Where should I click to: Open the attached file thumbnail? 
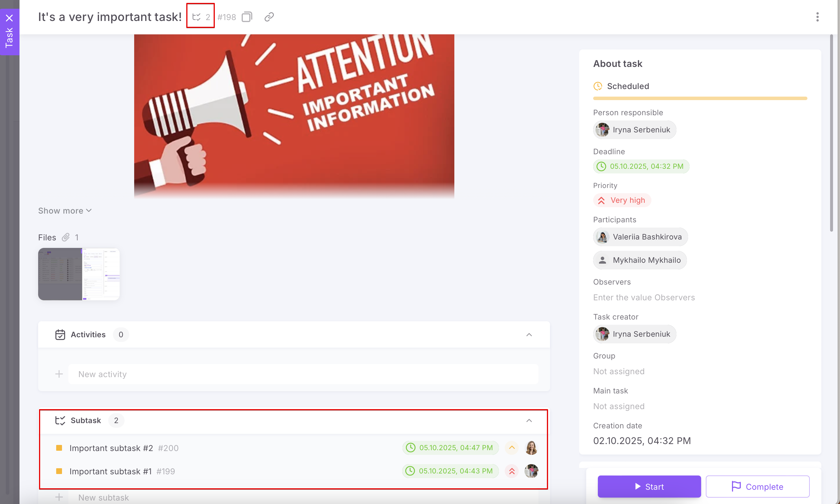tap(79, 274)
